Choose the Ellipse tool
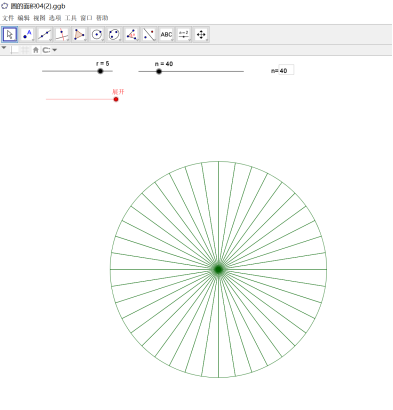The height and width of the screenshot is (410, 393). [114, 34]
